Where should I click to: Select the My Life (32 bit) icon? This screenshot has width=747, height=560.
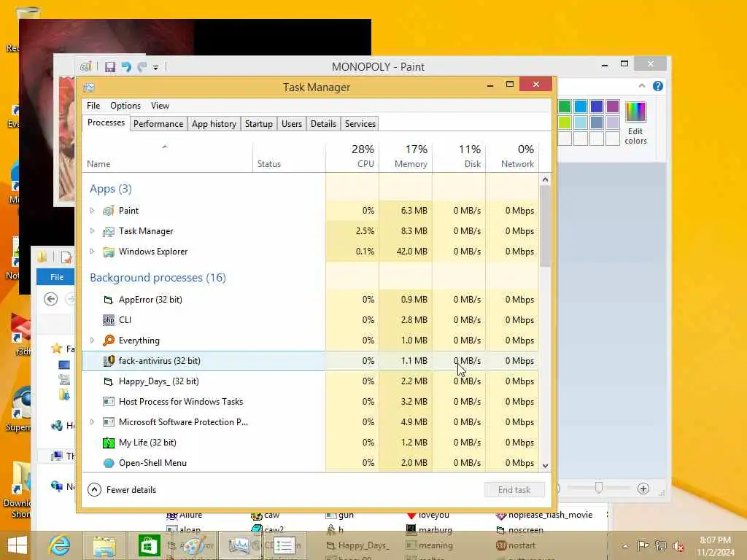click(x=109, y=443)
